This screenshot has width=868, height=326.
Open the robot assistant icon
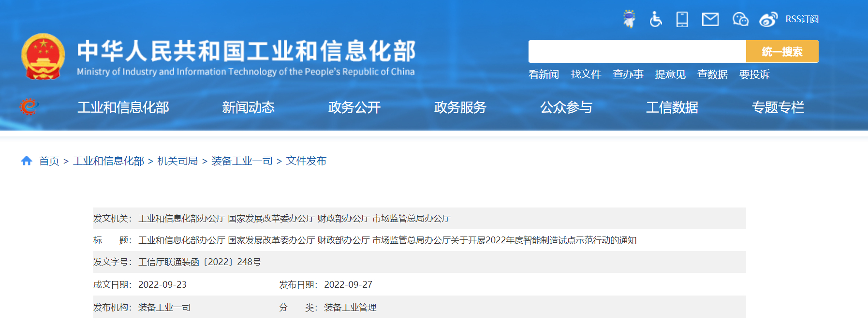click(x=629, y=19)
